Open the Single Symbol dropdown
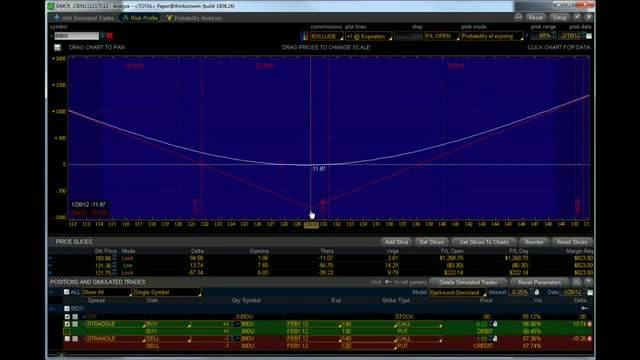This screenshot has width=640, height=360. [x=167, y=292]
